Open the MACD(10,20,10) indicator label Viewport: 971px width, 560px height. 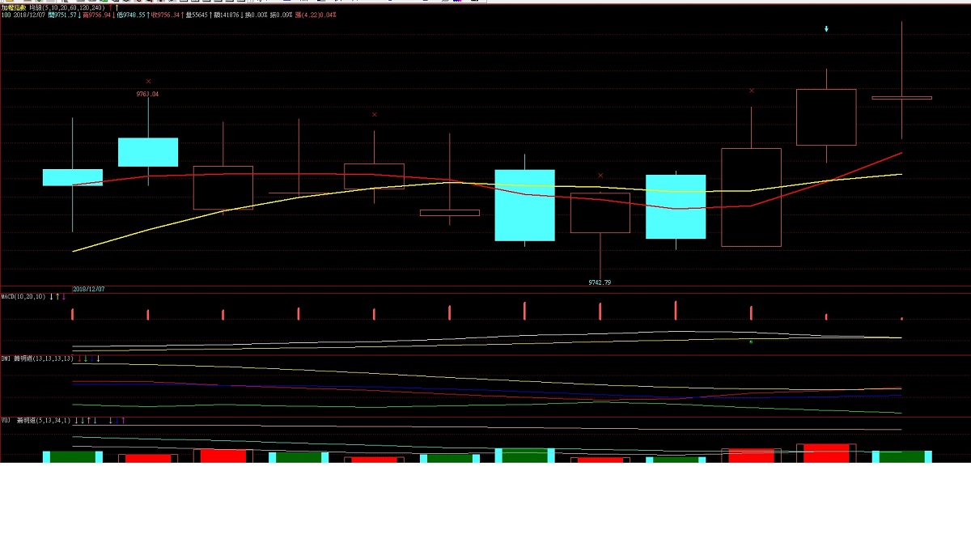23,297
